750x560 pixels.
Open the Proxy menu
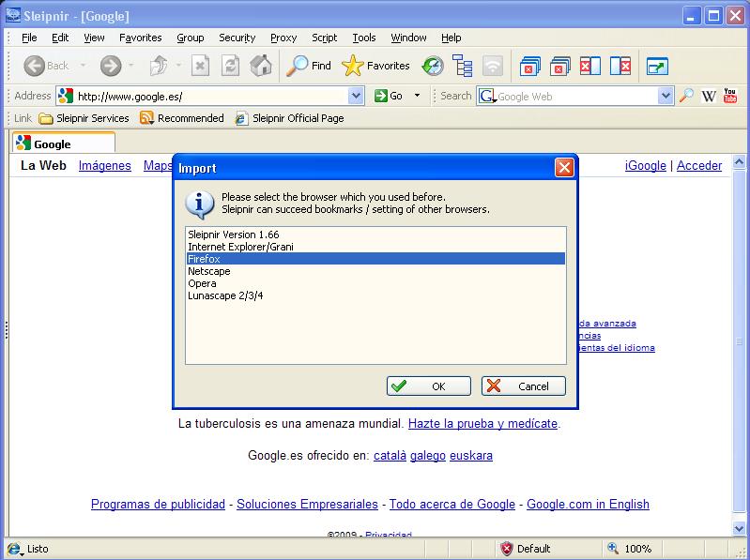(283, 38)
